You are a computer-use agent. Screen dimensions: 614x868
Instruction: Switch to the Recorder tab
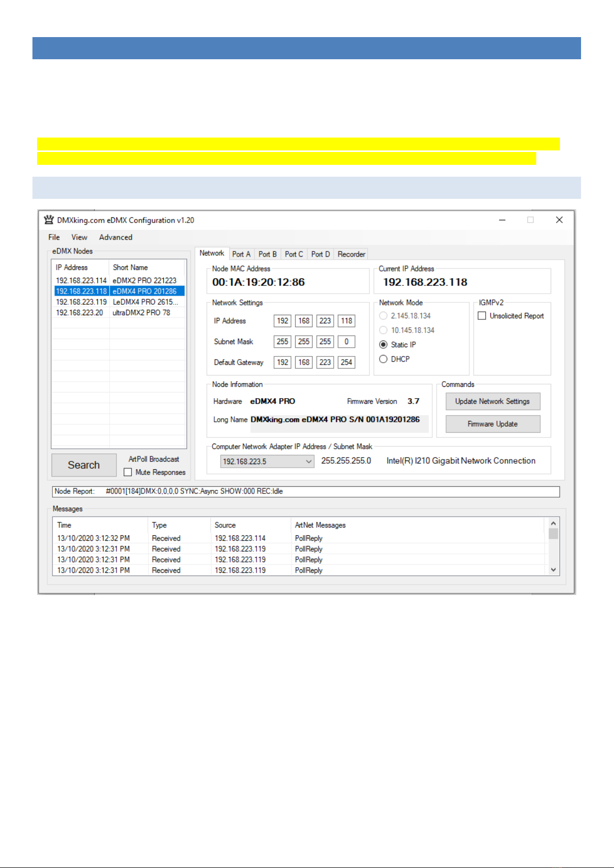click(352, 254)
